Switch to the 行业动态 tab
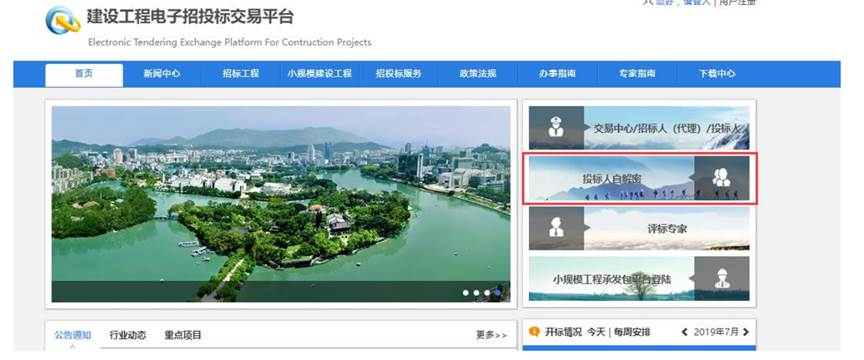The height and width of the screenshot is (360, 864). [128, 335]
